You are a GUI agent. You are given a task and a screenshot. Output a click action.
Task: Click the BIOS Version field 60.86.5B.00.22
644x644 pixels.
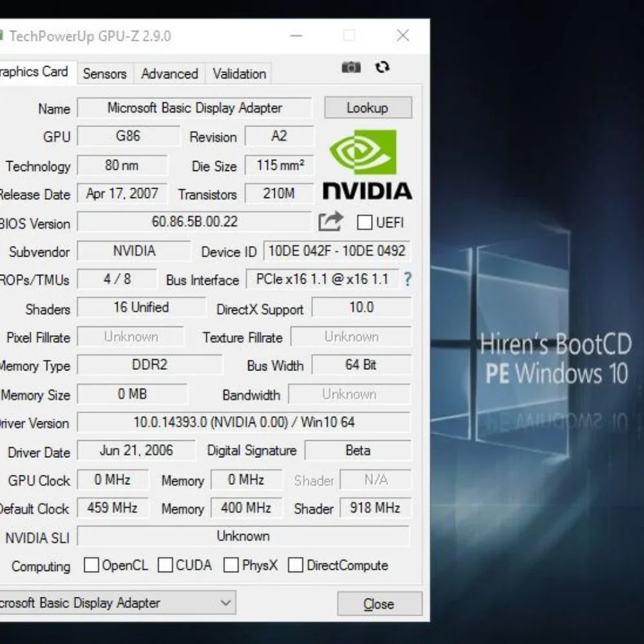194,222
